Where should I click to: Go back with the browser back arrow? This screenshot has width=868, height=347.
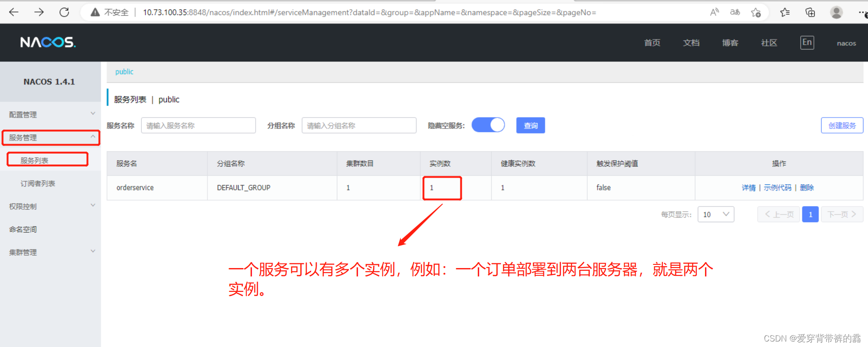pos(14,12)
